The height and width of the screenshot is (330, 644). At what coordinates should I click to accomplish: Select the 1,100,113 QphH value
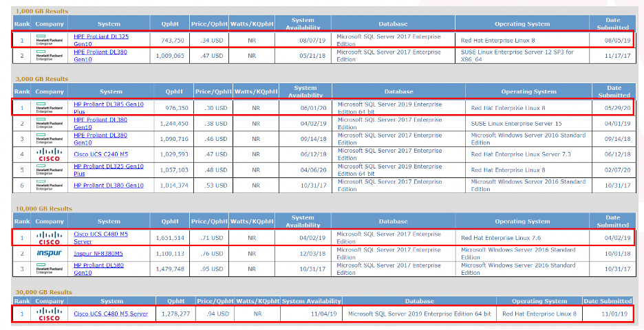point(170,254)
